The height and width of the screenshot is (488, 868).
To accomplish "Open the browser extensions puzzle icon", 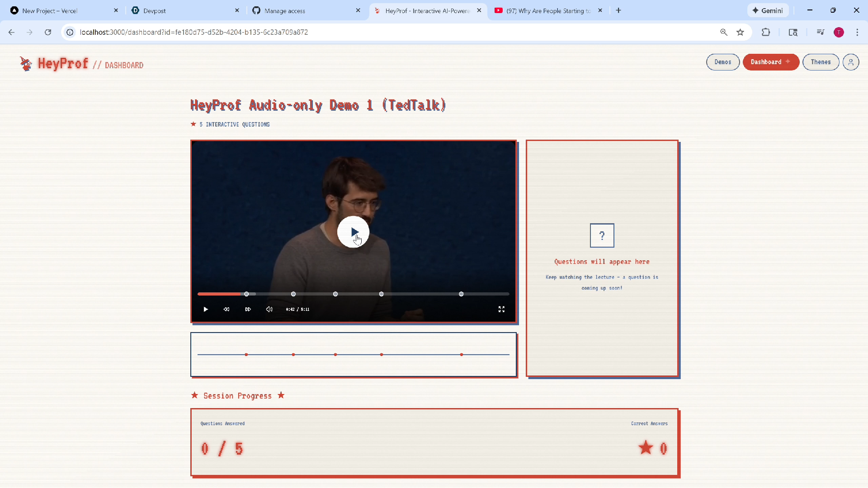I will point(765,32).
